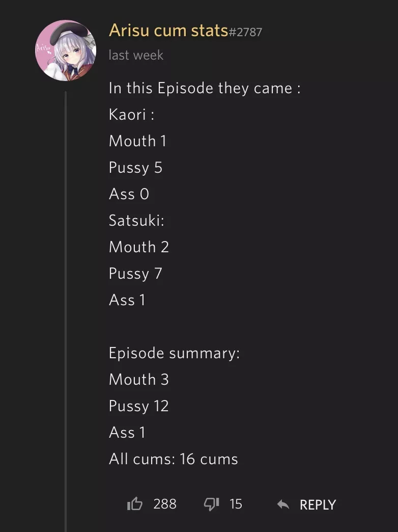Click the #2787 user tag
This screenshot has height=532, width=398.
pyautogui.click(x=245, y=33)
